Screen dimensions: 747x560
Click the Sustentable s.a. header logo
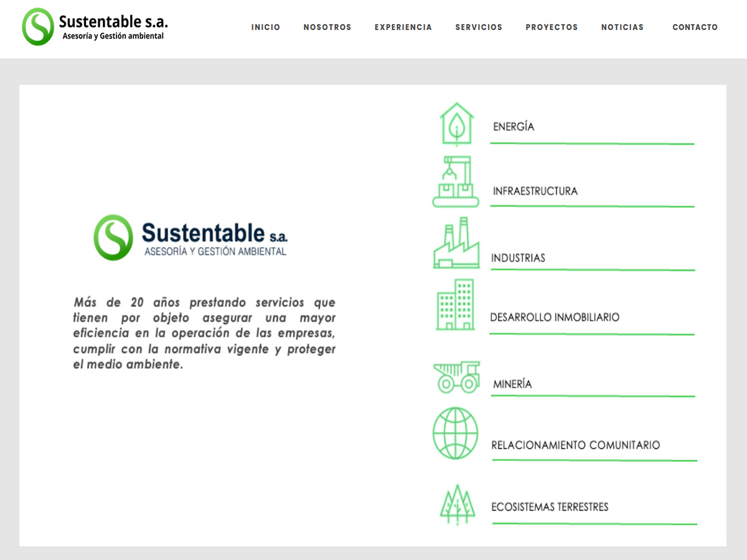(95, 27)
